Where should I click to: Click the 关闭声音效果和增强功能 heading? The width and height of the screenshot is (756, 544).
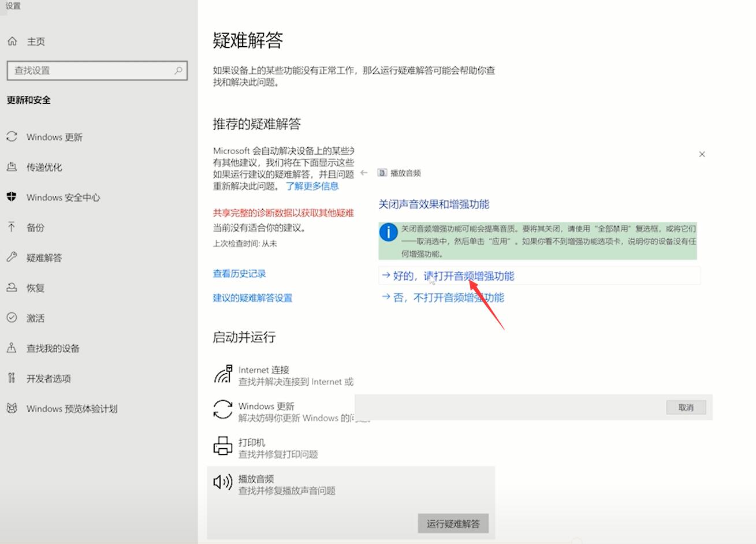pyautogui.click(x=434, y=204)
